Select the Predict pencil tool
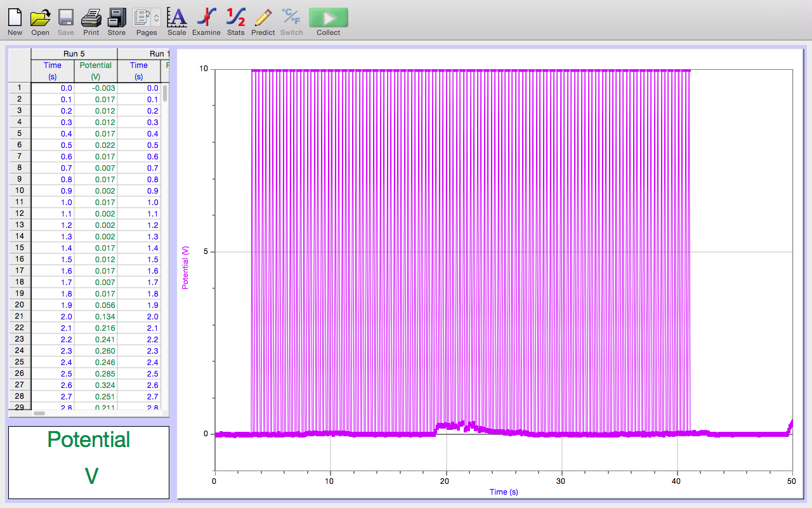Image resolution: width=812 pixels, height=508 pixels. pyautogui.click(x=263, y=17)
